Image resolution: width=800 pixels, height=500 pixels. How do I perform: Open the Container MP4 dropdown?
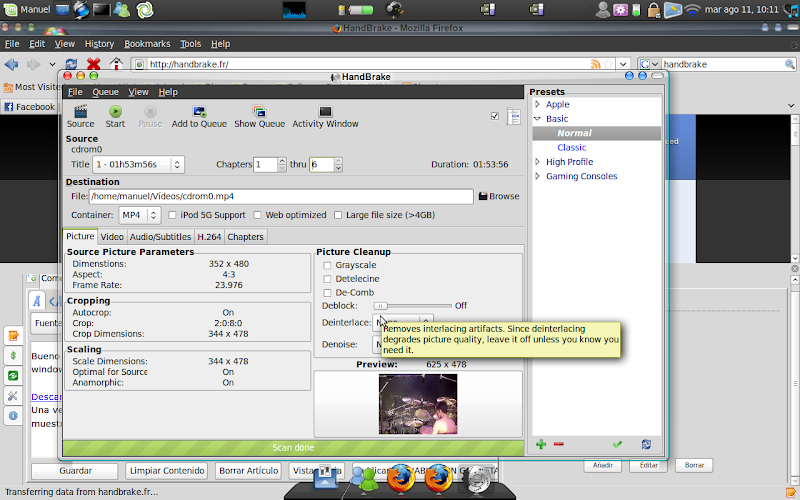[x=140, y=215]
